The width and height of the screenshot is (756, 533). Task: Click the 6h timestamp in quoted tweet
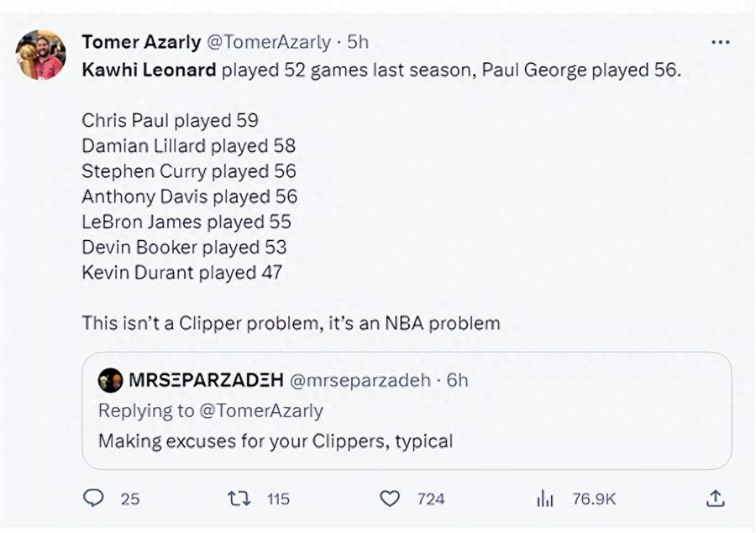[457, 380]
